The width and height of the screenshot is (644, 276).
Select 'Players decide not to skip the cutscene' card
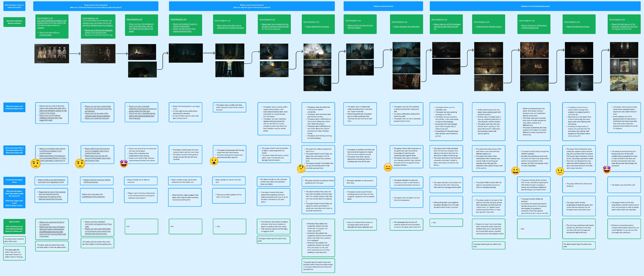pos(141,181)
